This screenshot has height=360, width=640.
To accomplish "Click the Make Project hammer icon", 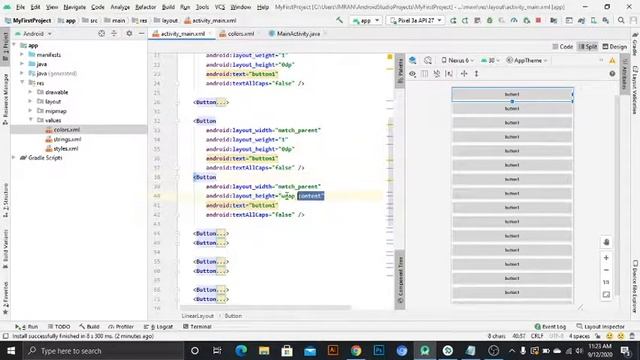I will point(339,20).
